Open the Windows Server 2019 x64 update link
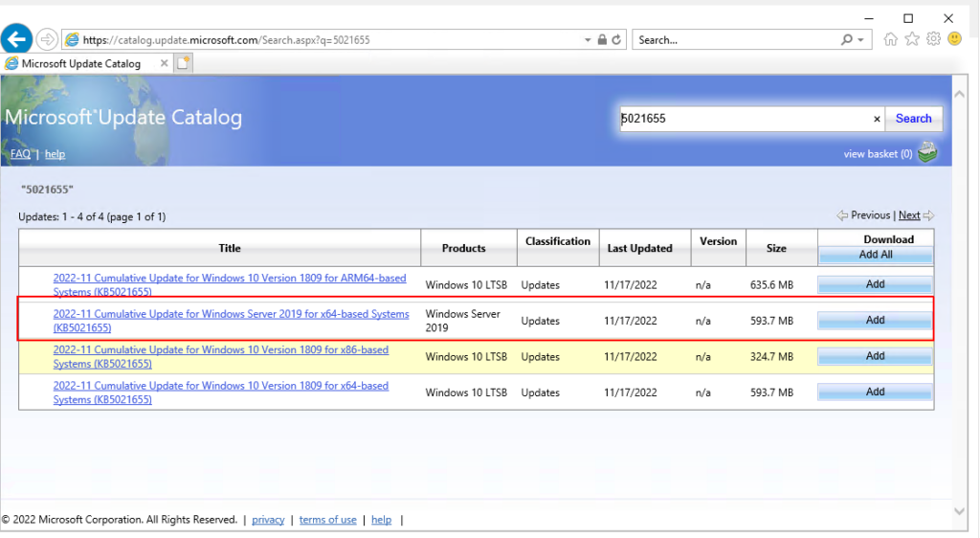The width and height of the screenshot is (980, 538). tap(231, 321)
